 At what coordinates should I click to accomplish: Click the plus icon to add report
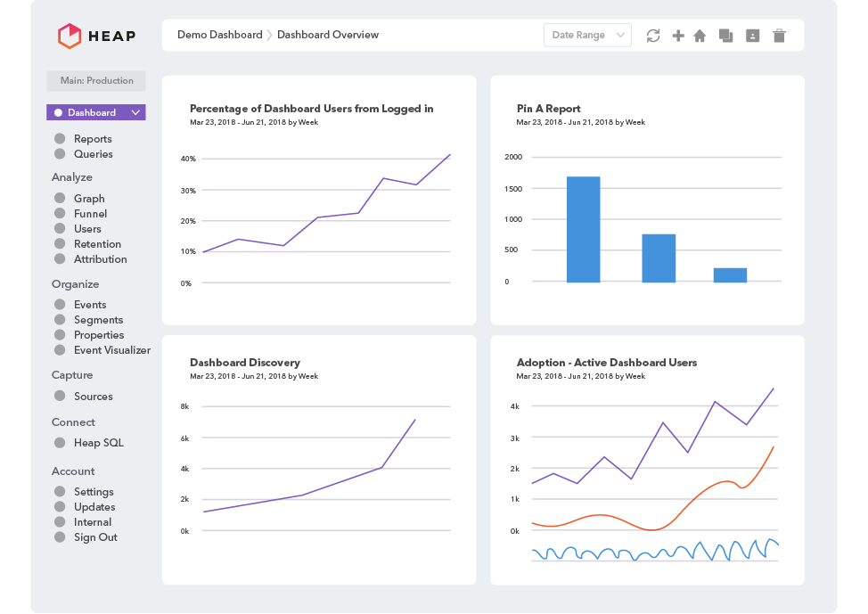pyautogui.click(x=678, y=36)
